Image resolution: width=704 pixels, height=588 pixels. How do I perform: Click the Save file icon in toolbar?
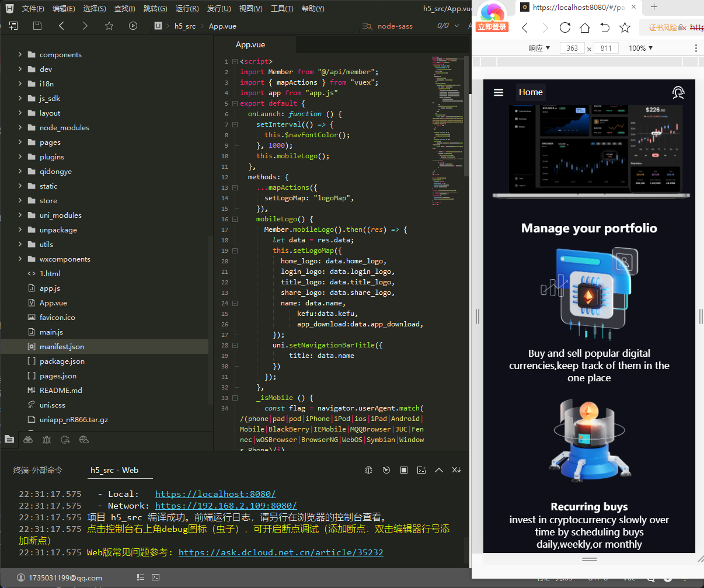point(37,26)
